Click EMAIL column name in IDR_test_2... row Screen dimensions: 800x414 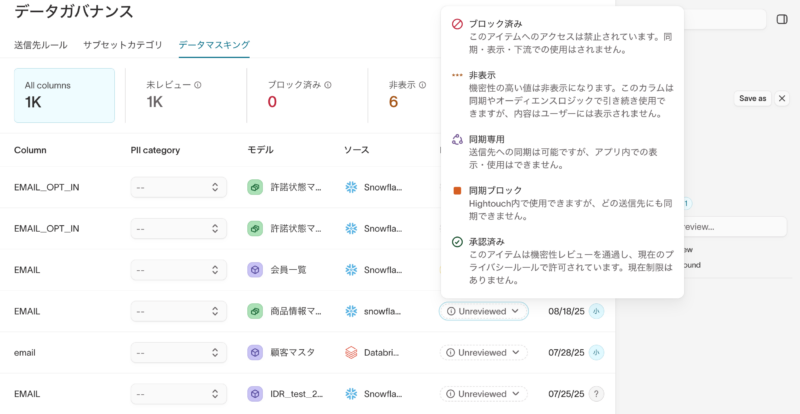click(27, 394)
